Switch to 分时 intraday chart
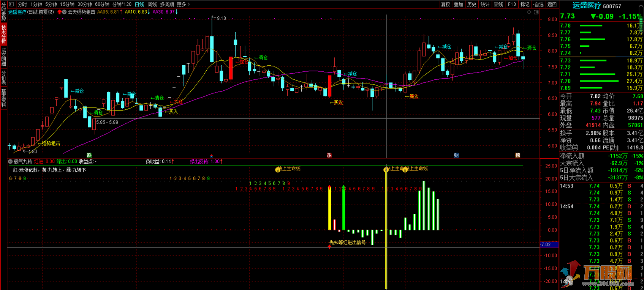Image resolution: width=644 pixels, height=290 pixels. (x=22, y=4)
